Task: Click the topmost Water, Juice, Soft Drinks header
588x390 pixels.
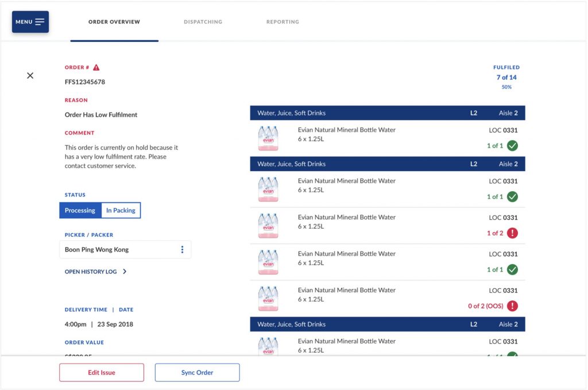Action: pos(388,113)
